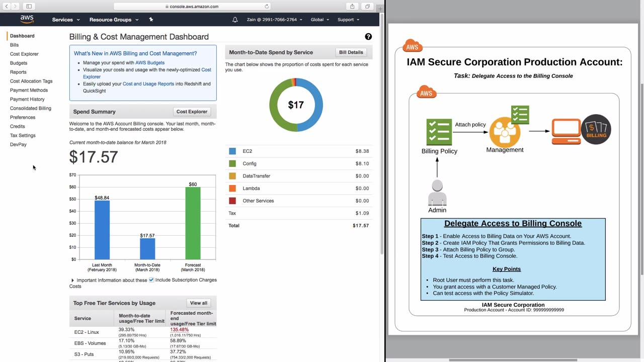Click the Tax $1.09 amount
The height and width of the screenshot is (362, 644).
[362, 213]
